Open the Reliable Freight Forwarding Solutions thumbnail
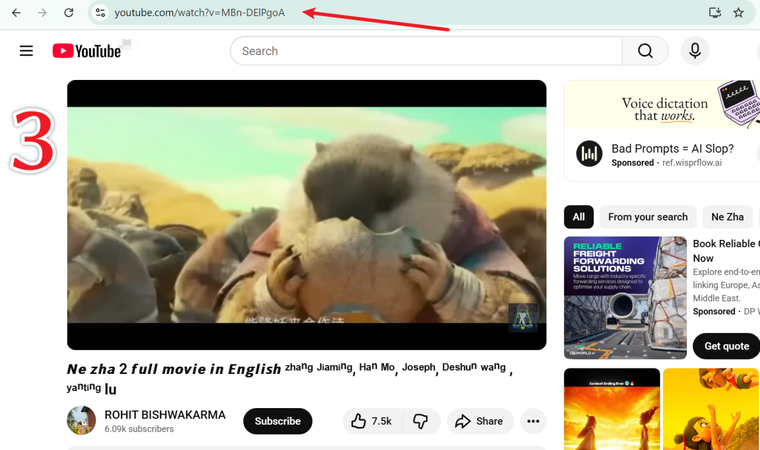Viewport: 760px width, 450px height. click(625, 298)
